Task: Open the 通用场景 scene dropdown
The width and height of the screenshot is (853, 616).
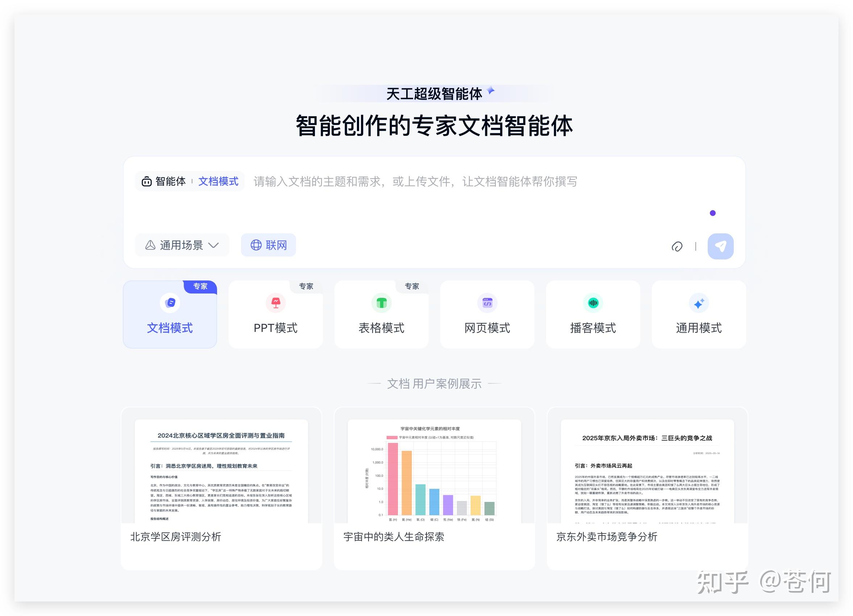Action: (182, 245)
